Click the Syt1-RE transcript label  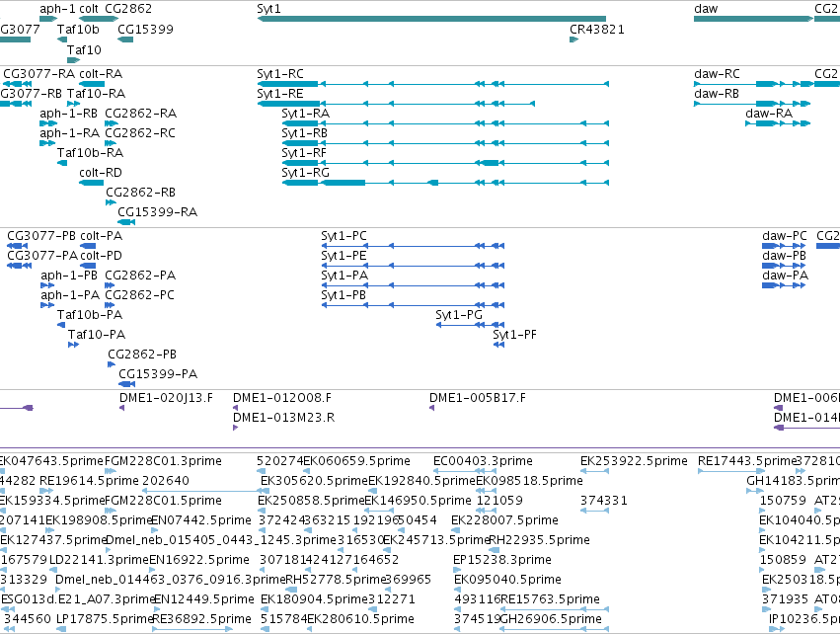click(x=280, y=93)
